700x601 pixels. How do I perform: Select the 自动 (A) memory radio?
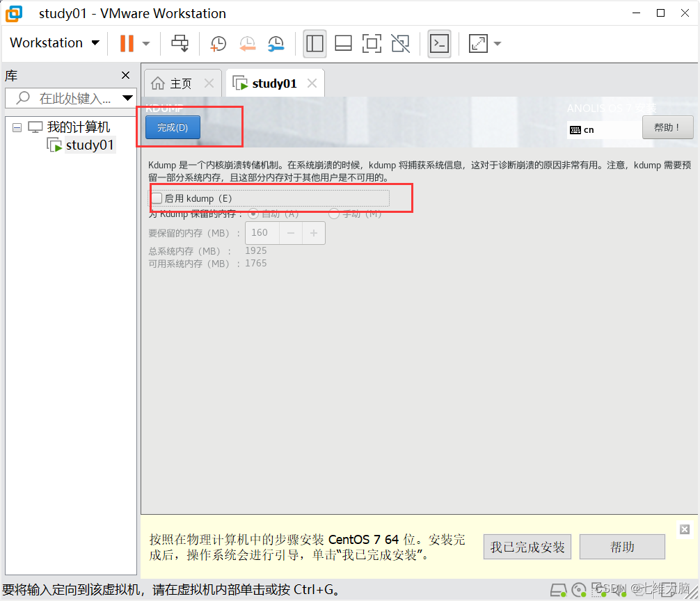click(x=253, y=214)
